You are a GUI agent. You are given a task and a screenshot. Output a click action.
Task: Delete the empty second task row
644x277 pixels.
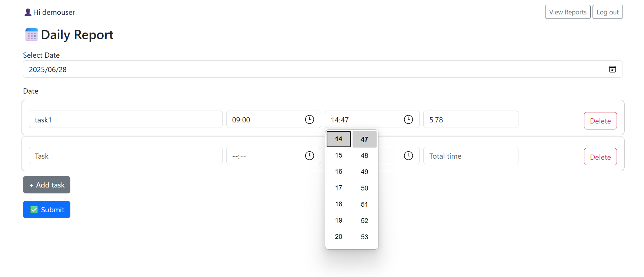point(600,157)
